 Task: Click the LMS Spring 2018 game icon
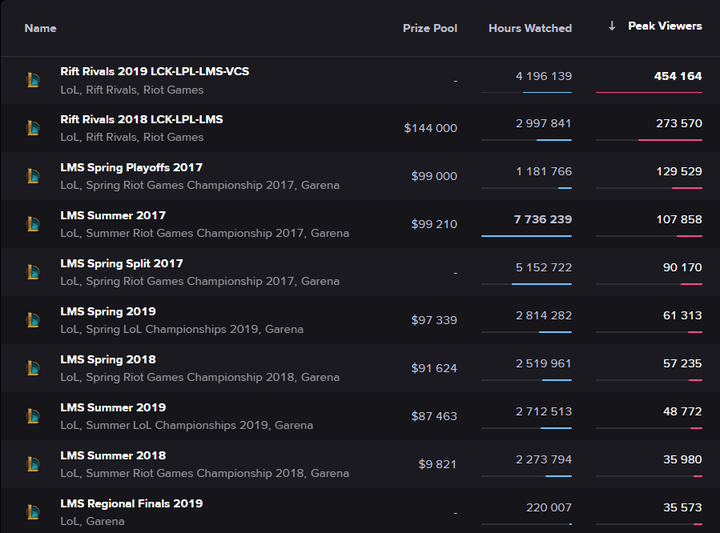(x=33, y=368)
